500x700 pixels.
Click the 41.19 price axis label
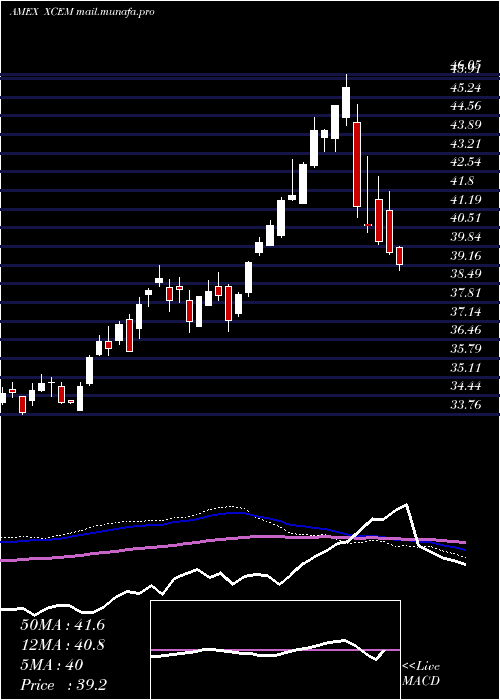point(466,200)
